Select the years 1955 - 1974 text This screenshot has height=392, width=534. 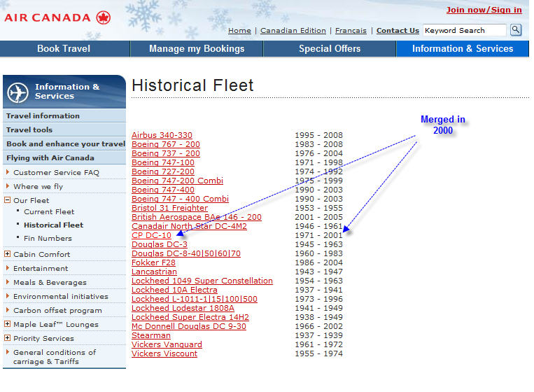(x=318, y=353)
